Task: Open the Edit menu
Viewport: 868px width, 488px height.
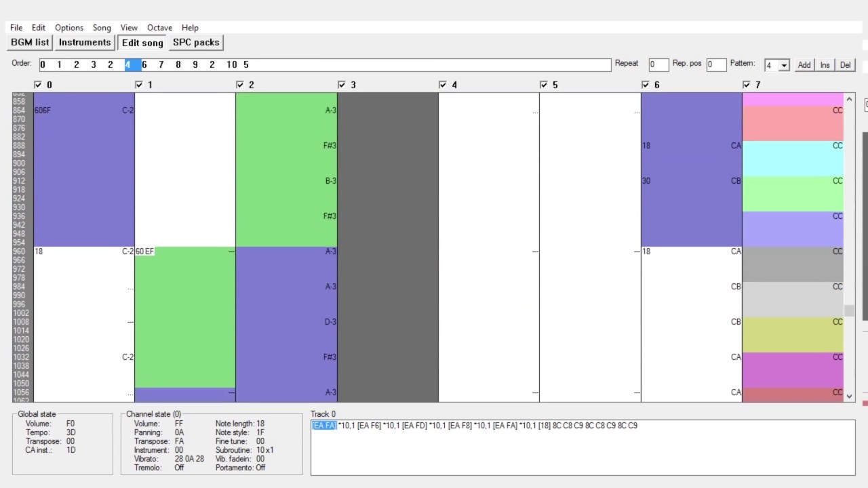Action: click(39, 28)
